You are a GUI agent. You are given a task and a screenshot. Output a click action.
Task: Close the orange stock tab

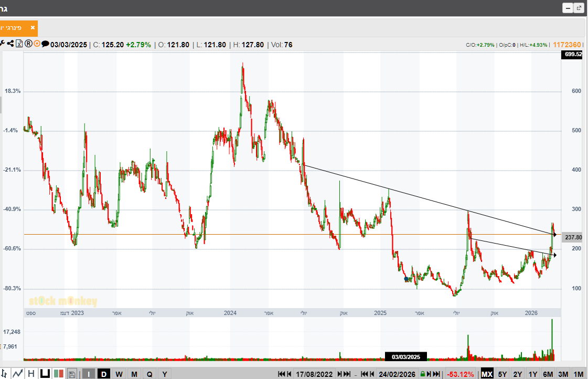tap(33, 27)
